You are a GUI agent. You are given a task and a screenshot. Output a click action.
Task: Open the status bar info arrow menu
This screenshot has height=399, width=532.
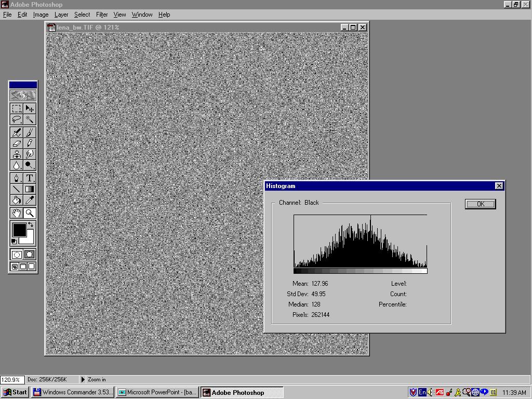click(x=83, y=380)
